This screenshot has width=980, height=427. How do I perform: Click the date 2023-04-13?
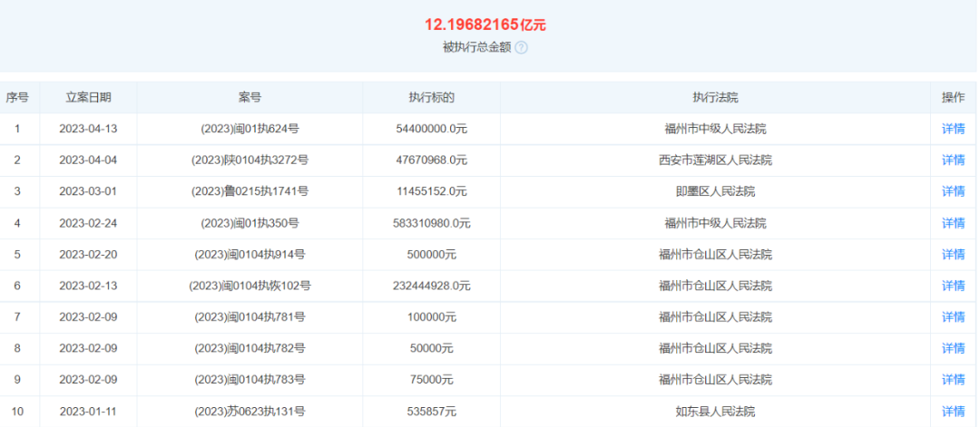(x=88, y=130)
